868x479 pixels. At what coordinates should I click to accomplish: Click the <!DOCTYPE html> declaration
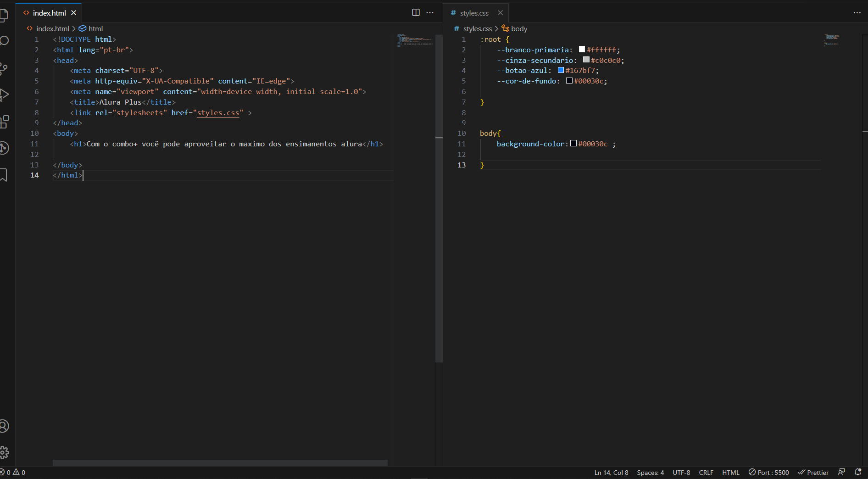[x=84, y=39]
